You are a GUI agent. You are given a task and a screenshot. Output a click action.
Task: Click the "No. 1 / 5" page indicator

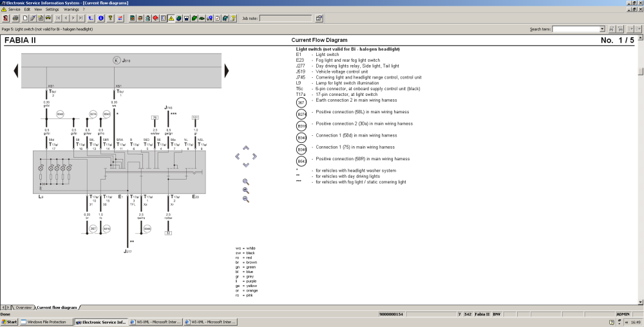pos(617,40)
